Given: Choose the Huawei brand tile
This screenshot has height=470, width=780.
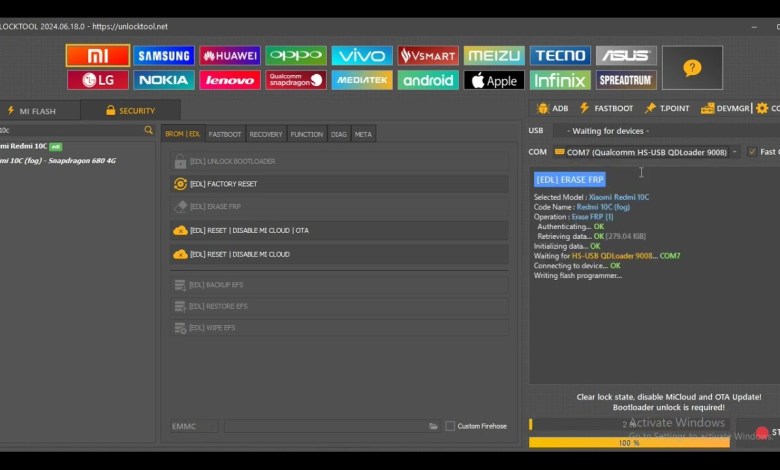Looking at the screenshot, I should pyautogui.click(x=229, y=56).
